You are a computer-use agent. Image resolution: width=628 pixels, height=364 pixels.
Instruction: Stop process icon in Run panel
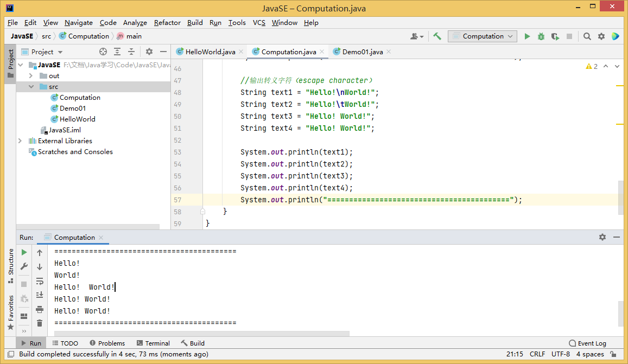click(24, 284)
